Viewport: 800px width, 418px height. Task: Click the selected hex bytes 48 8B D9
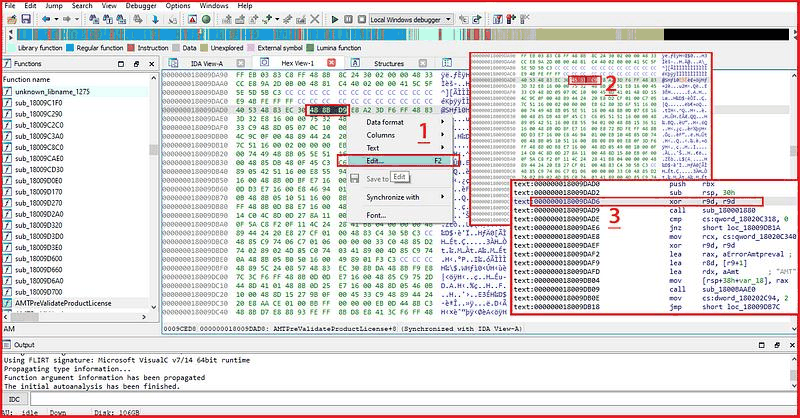328,110
